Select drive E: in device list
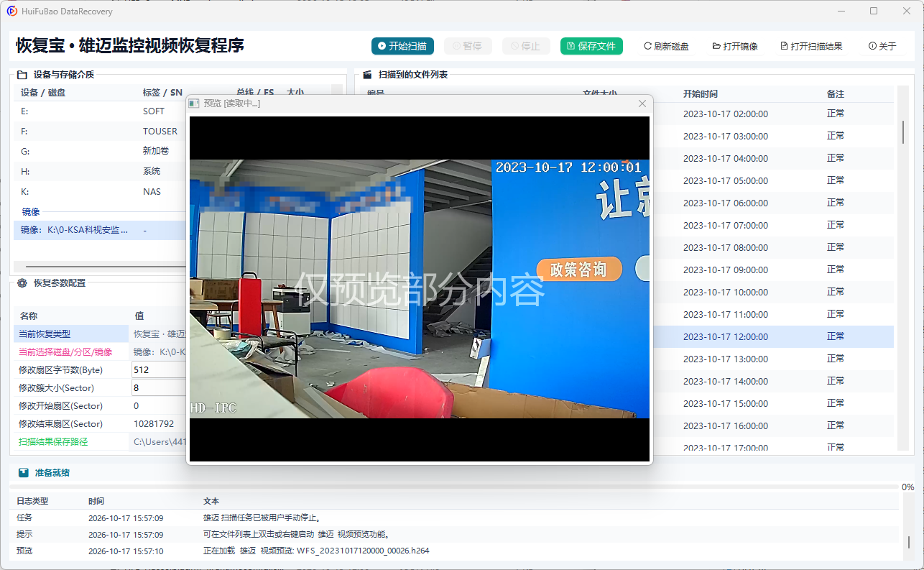This screenshot has height=570, width=924. [99, 111]
